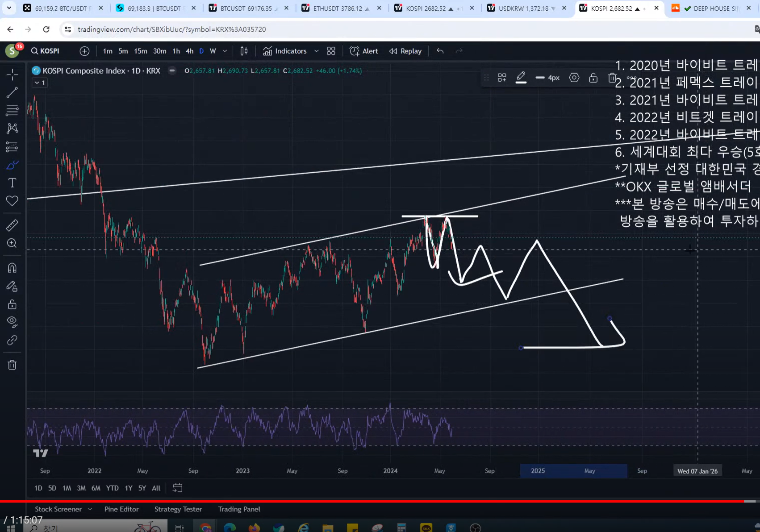
Task: Click the TradingView logo on the chart
Action: (41, 453)
